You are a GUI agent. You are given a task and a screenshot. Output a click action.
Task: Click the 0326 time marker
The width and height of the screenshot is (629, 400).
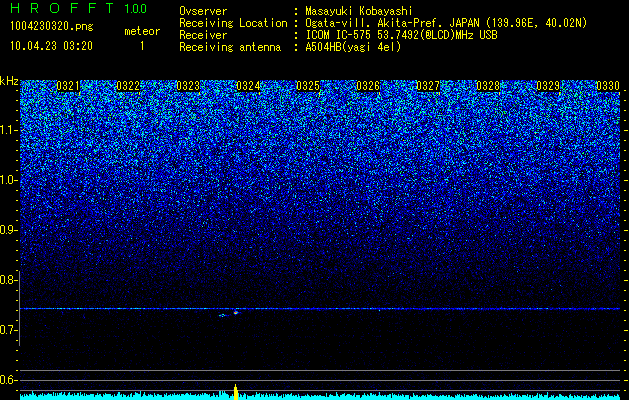tap(368, 86)
